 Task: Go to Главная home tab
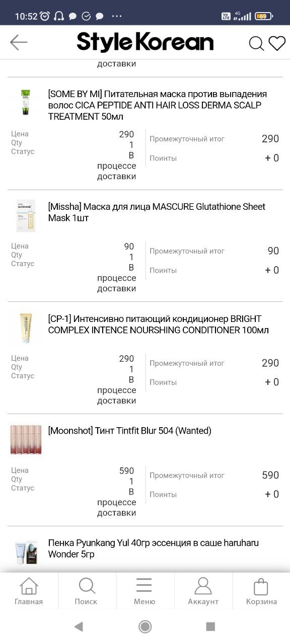29,591
